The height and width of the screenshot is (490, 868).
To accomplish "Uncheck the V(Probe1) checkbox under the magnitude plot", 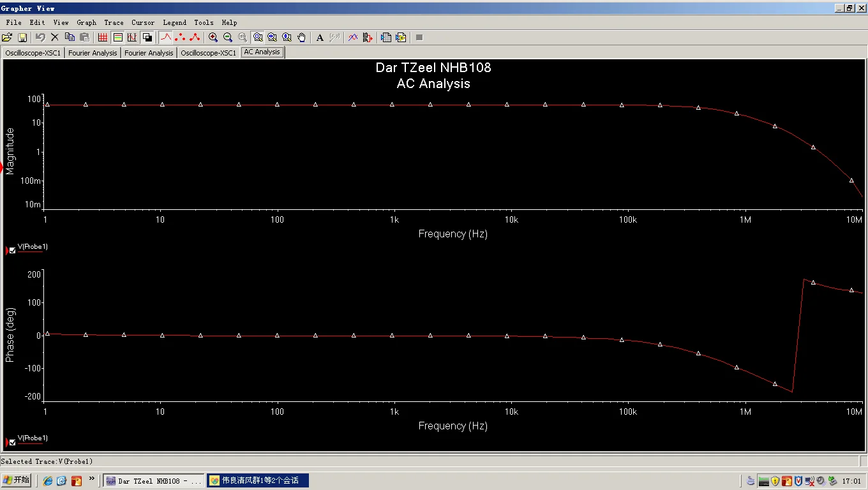I will [x=12, y=251].
